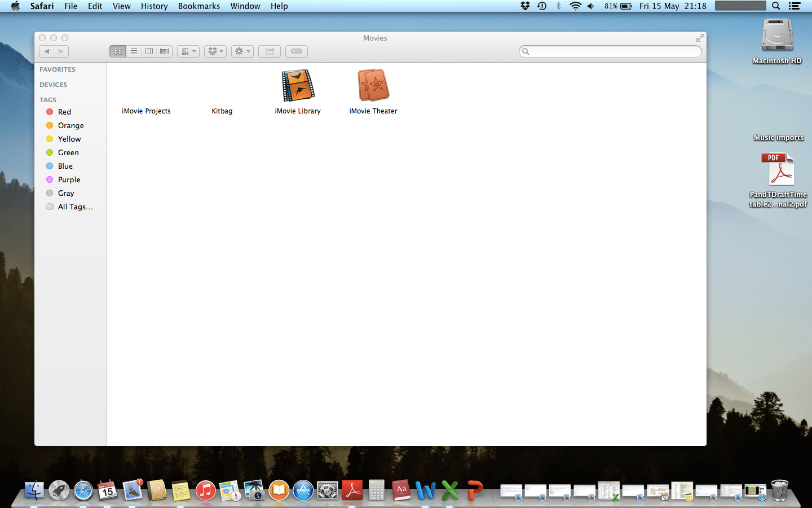Viewport: 812px width, 508px height.
Task: Open the App Store from the Dock
Action: click(303, 491)
